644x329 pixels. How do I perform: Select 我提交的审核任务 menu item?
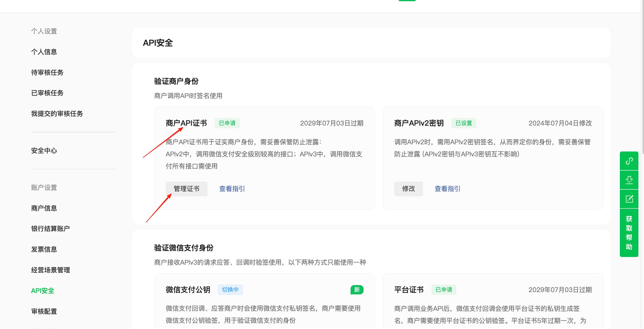pos(57,114)
